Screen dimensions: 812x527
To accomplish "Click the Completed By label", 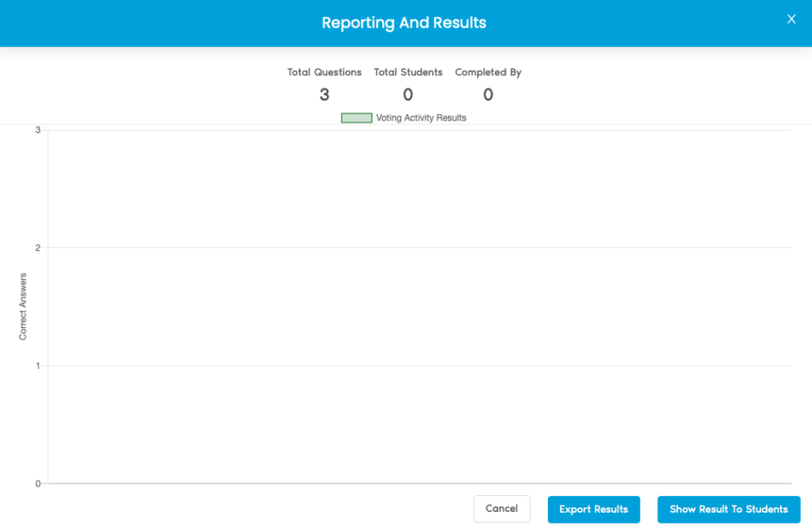I will click(x=488, y=72).
